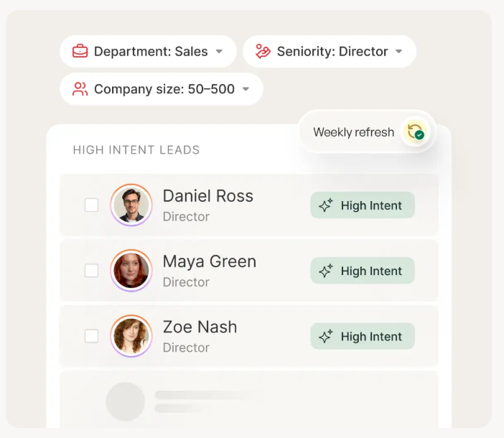Click the briefcase icon in Department filter
Image resolution: width=504 pixels, height=438 pixels.
click(80, 52)
